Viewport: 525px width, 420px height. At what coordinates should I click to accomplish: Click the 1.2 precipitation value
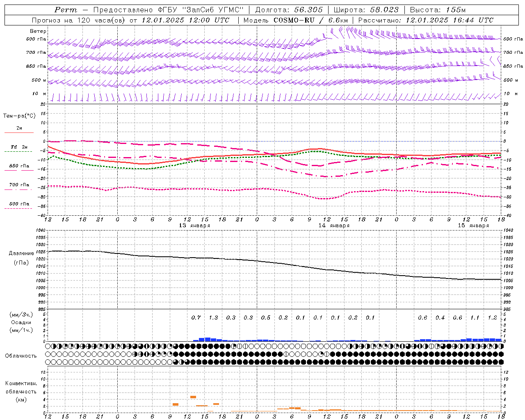coord(492,317)
